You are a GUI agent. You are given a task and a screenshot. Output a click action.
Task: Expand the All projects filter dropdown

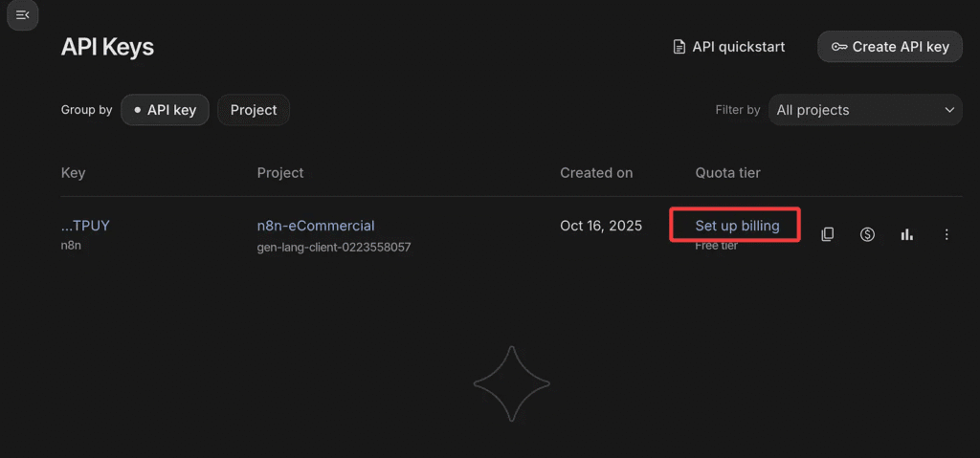click(864, 110)
